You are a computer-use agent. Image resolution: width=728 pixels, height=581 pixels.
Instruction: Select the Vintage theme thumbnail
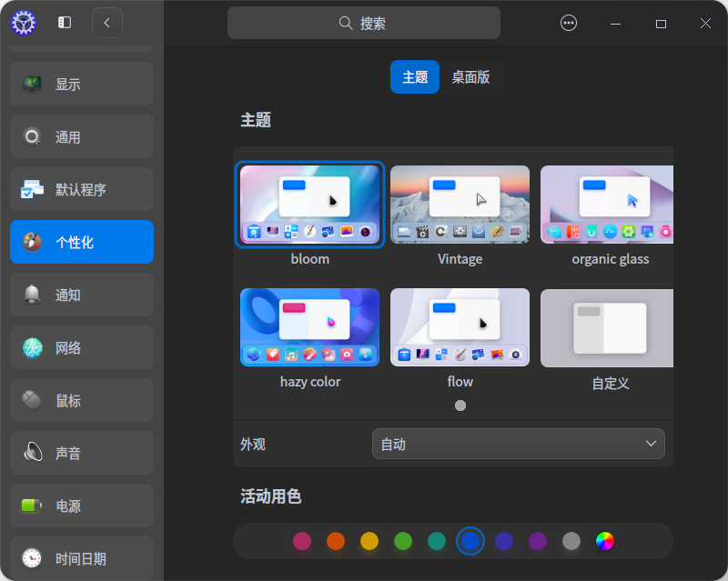point(460,205)
